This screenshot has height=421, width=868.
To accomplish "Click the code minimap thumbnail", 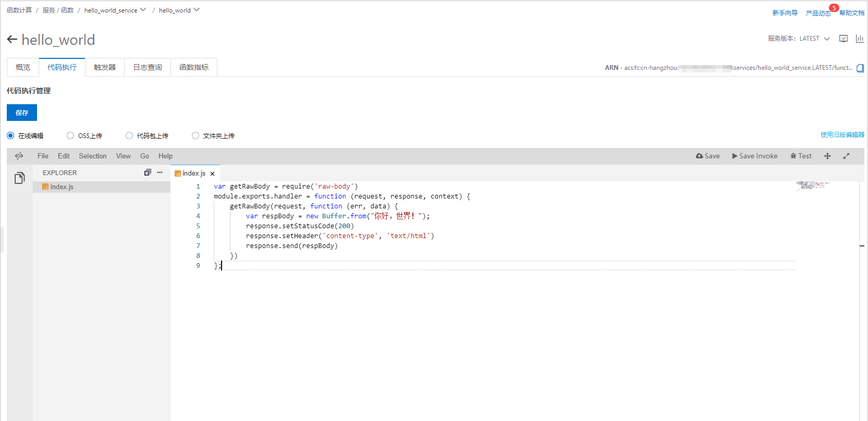I will [813, 185].
